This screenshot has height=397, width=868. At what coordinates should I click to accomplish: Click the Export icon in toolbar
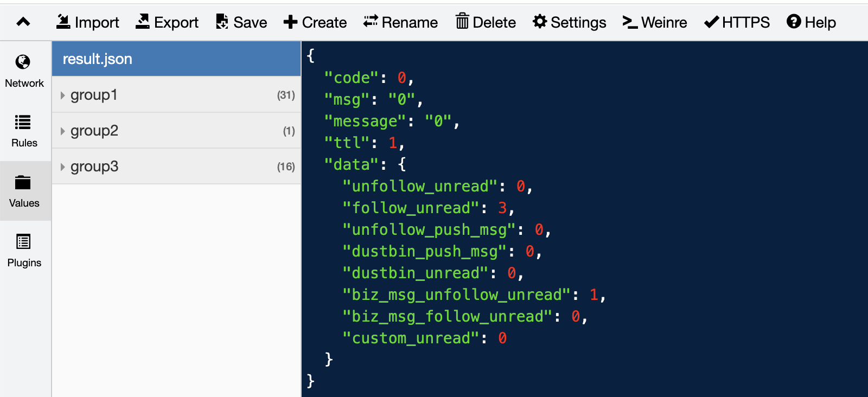[x=143, y=22]
